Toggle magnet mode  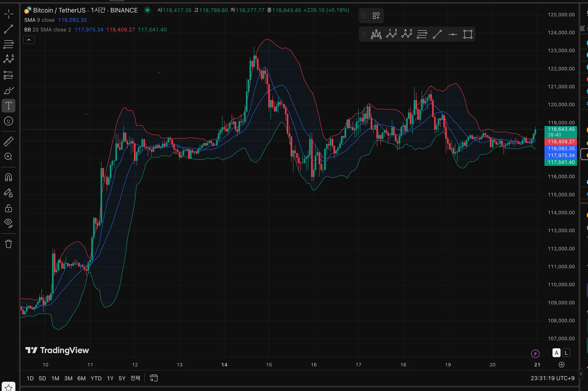point(9,177)
